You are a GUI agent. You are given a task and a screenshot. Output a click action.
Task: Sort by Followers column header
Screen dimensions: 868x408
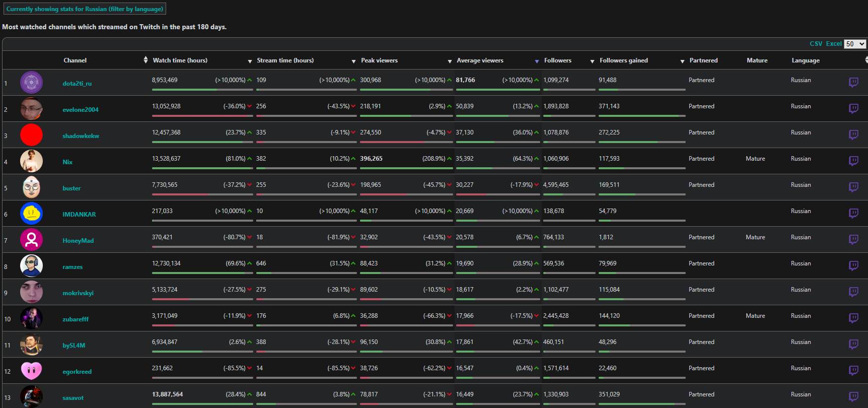(558, 60)
